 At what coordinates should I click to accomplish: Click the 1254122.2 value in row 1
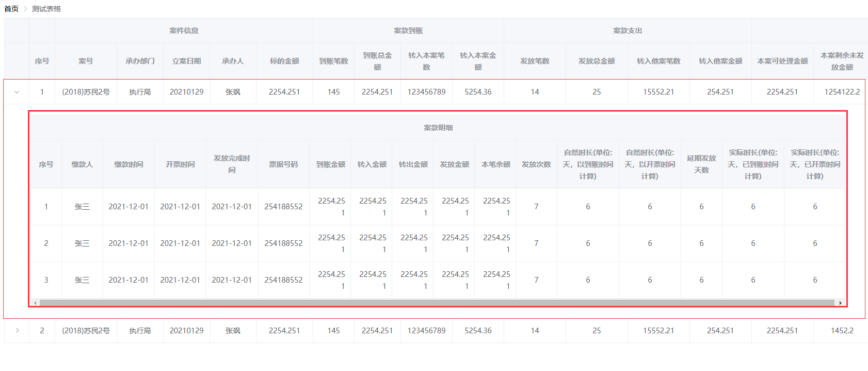click(x=842, y=92)
